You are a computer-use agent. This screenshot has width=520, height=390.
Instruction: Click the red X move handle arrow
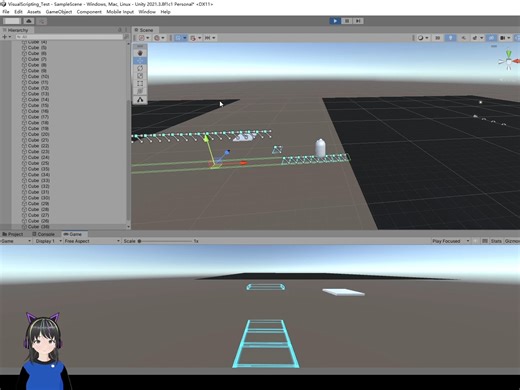(243, 163)
